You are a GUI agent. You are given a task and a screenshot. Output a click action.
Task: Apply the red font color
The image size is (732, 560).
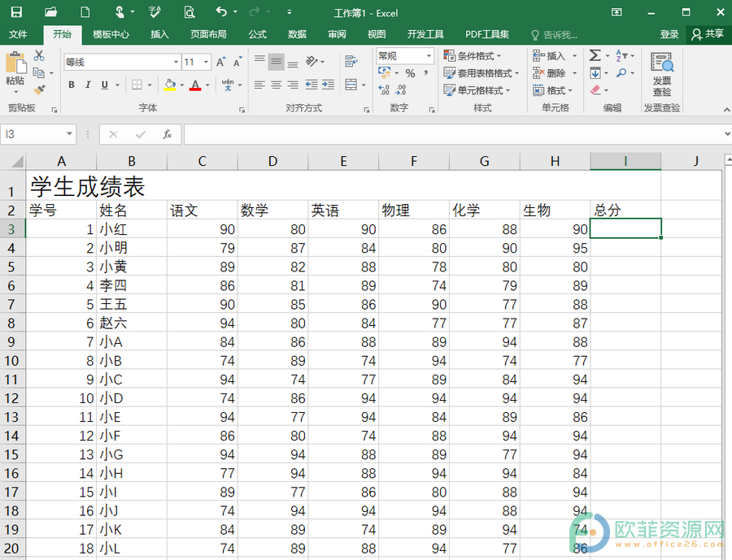coord(195,85)
